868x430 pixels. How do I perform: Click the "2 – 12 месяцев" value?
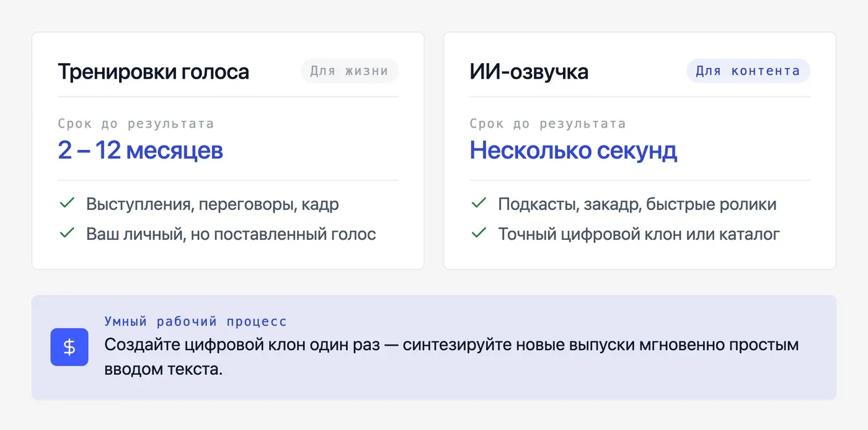(x=141, y=150)
